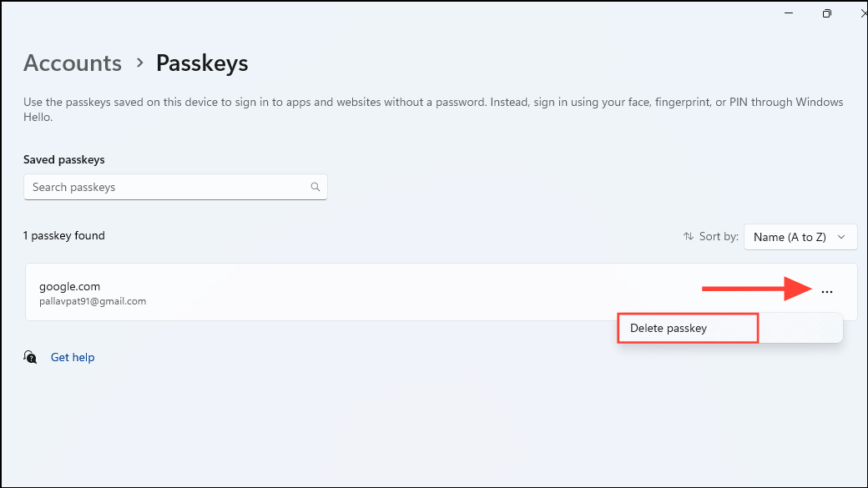Open the Get help link
868x488 pixels.
(73, 357)
